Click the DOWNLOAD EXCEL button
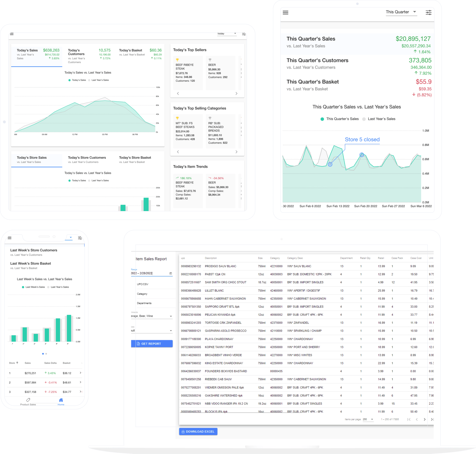The image size is (476, 454). coord(198,431)
